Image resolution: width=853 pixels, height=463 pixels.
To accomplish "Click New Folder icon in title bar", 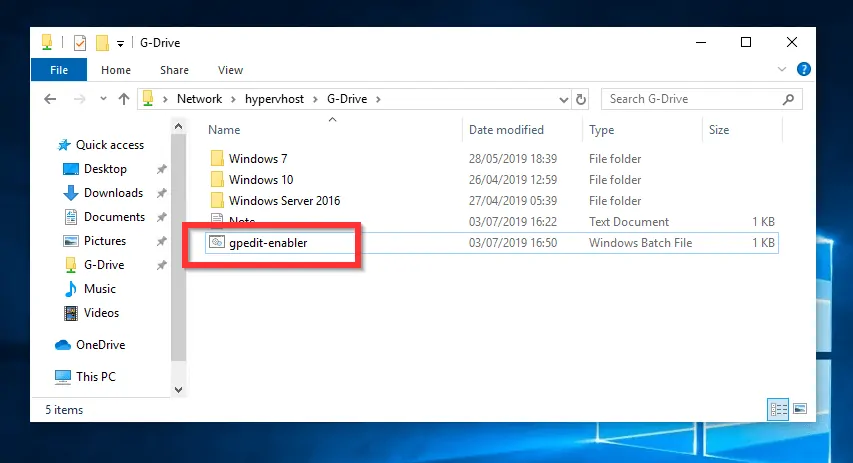I will tap(101, 43).
